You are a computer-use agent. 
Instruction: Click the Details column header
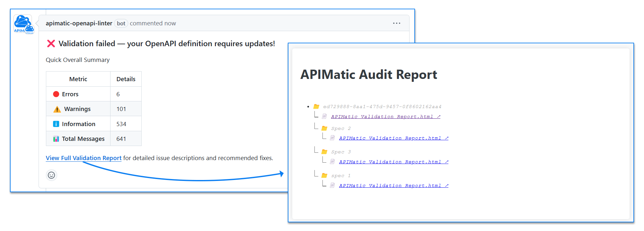tap(126, 79)
